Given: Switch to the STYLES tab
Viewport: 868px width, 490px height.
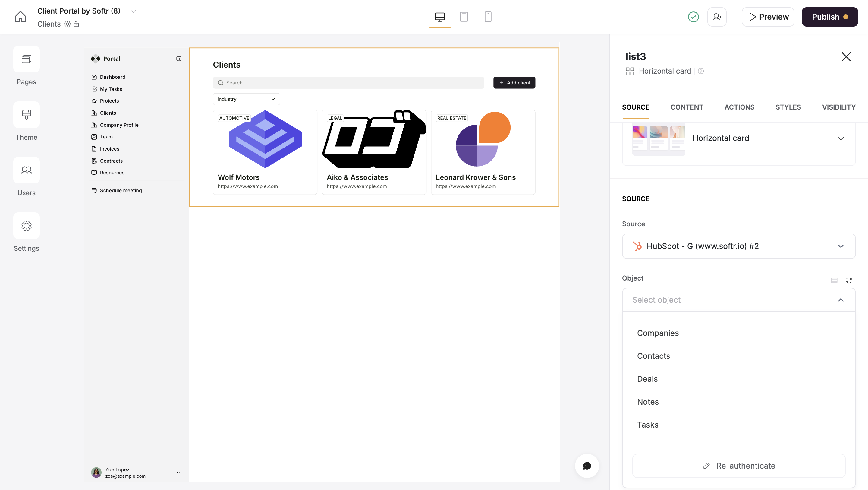Looking at the screenshot, I should point(788,107).
